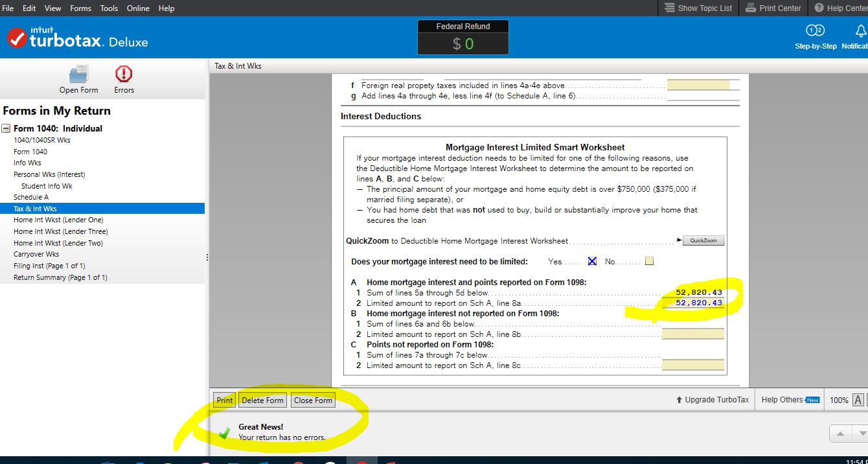Click the line A2 limited amount field

click(694, 303)
